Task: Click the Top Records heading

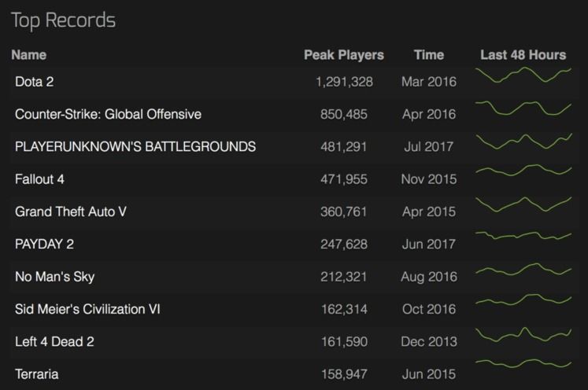Action: pyautogui.click(x=63, y=20)
